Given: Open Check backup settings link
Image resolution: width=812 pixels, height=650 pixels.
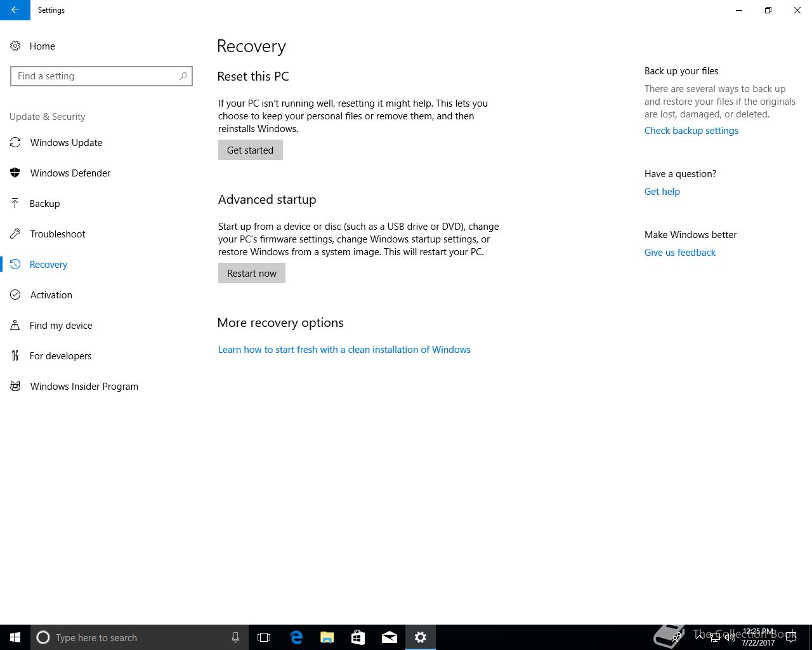Looking at the screenshot, I should coord(691,131).
